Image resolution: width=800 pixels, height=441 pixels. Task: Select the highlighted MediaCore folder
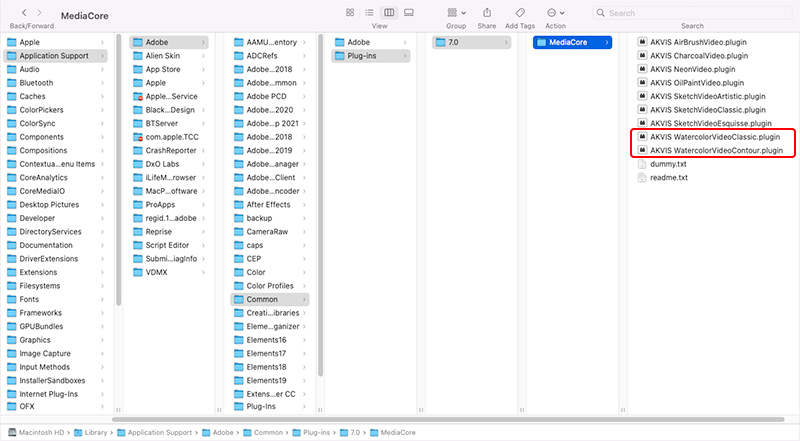click(x=572, y=42)
